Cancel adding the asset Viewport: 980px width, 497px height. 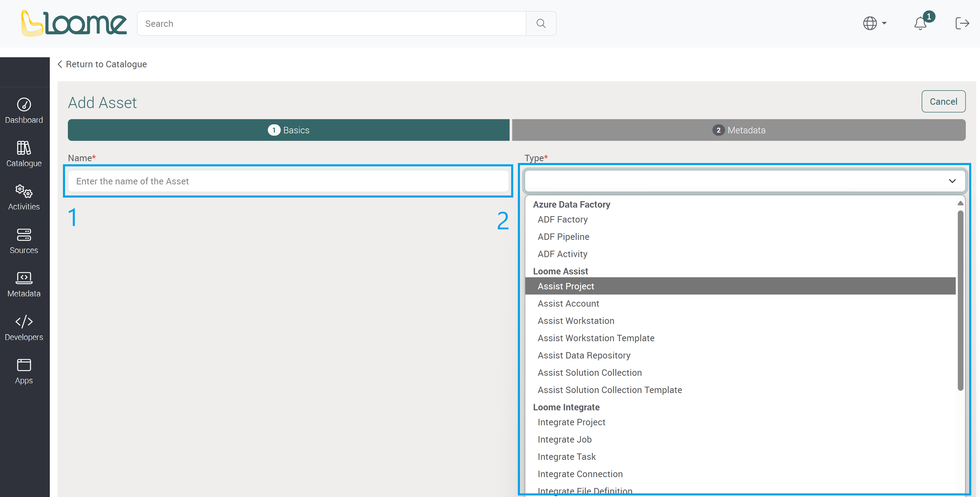[943, 102]
